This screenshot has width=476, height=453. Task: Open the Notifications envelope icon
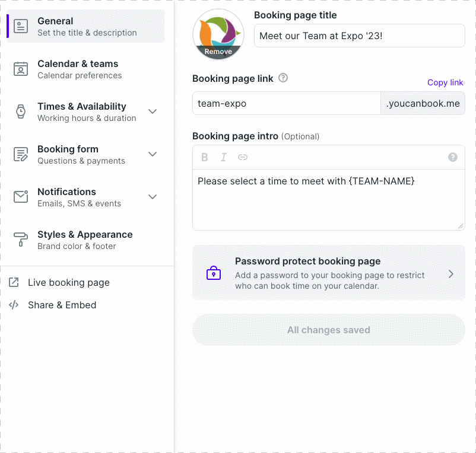(x=20, y=197)
